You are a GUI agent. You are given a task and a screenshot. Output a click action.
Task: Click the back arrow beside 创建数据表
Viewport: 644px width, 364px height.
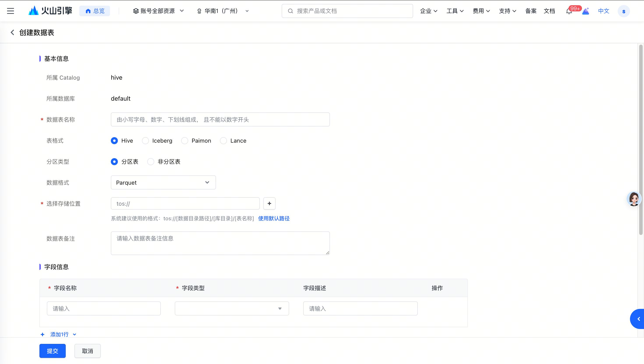click(x=12, y=33)
